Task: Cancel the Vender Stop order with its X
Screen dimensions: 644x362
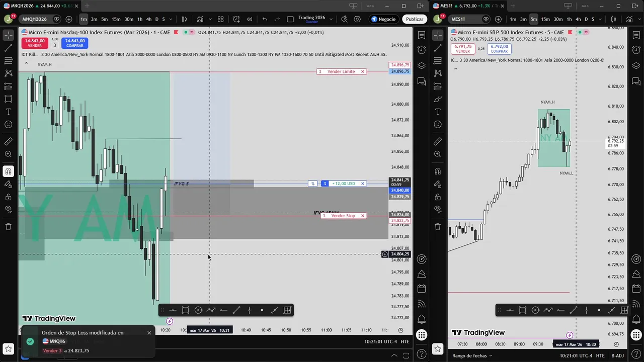Action: point(363,216)
